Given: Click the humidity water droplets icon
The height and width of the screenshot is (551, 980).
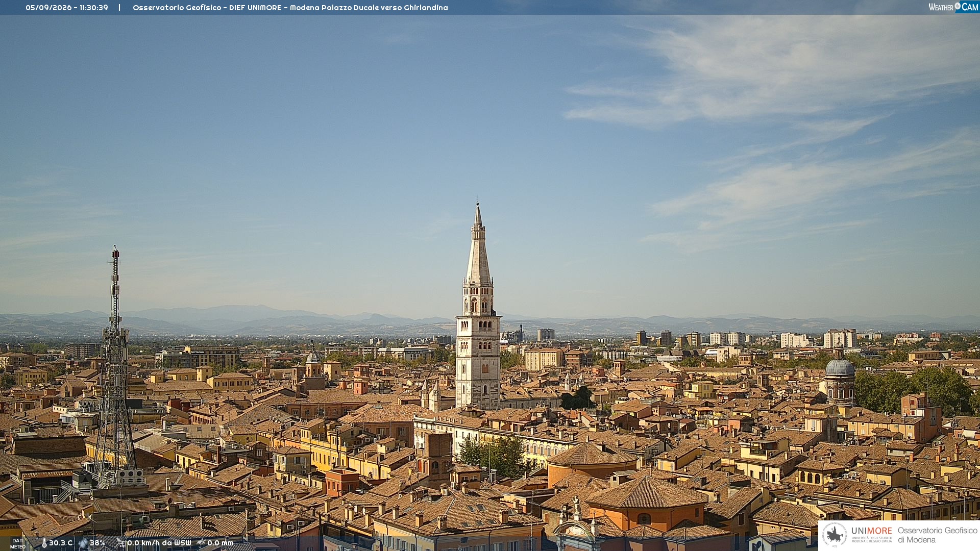Looking at the screenshot, I should tap(83, 543).
